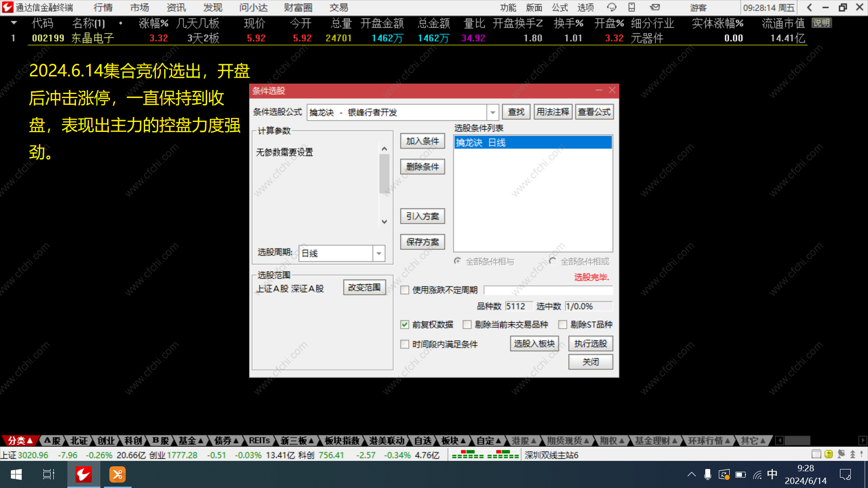Switch to the 板块指数 tab
This screenshot has width=868, height=488.
point(342,441)
